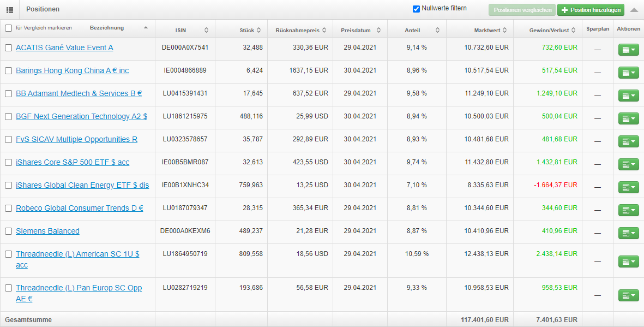Screen dimensions: 644x327
Task: Sort by Gewinn/Verlust column arrows
Action: point(573,30)
